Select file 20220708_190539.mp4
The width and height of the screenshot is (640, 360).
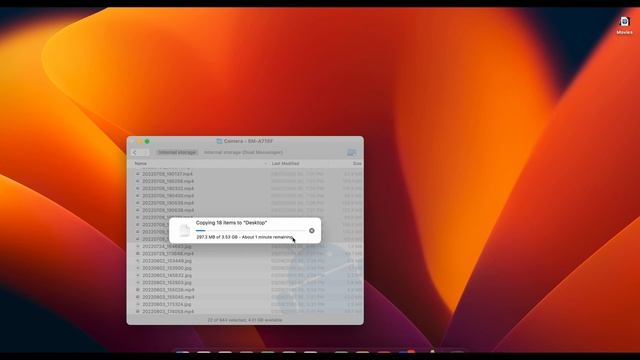(168, 203)
